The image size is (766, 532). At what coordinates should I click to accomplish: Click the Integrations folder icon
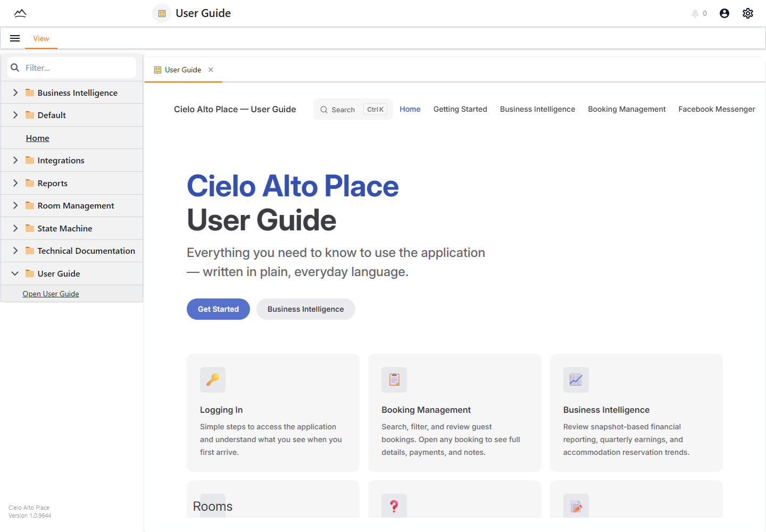tap(30, 160)
